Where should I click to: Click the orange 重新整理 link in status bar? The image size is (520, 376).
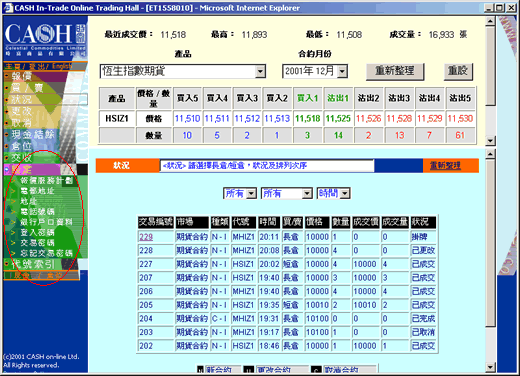[x=445, y=165]
